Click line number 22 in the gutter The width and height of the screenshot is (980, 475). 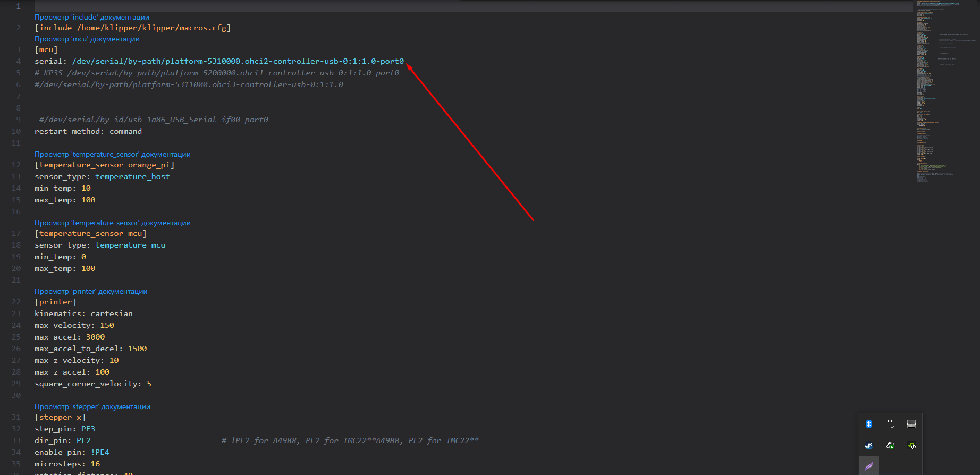[x=16, y=302]
